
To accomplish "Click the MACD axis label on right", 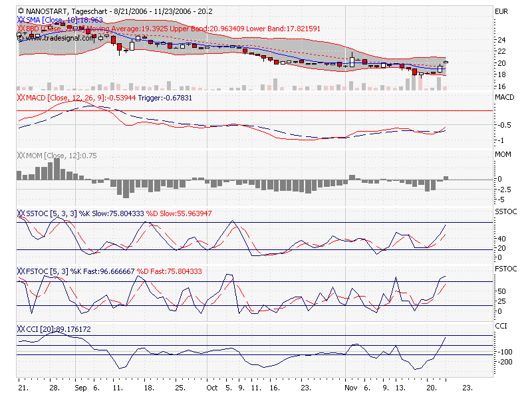I will pos(503,98).
